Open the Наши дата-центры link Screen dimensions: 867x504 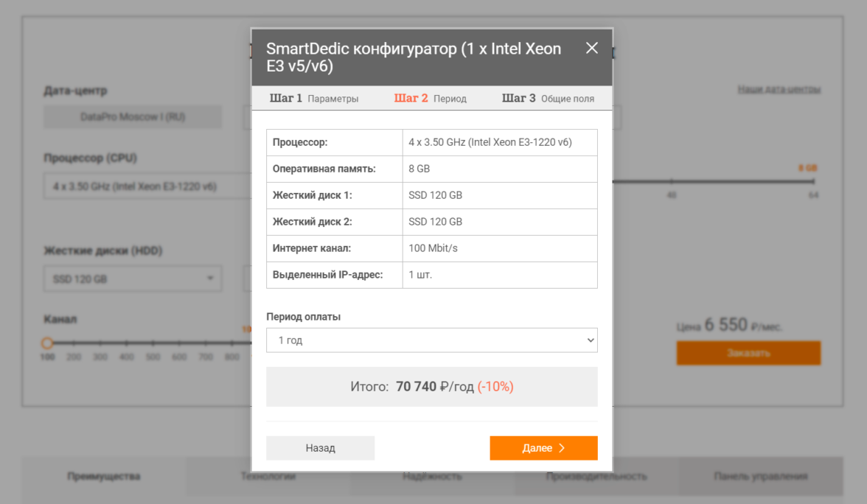point(779,89)
